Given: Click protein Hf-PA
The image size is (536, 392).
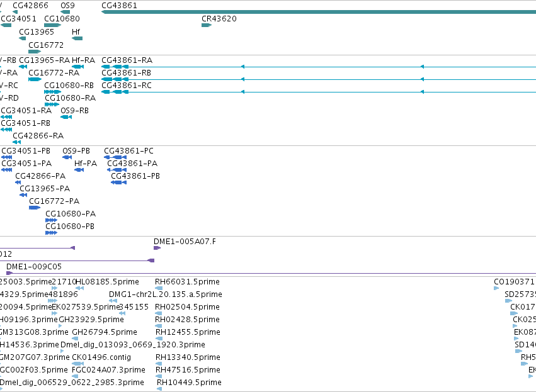Looking at the screenshot, I should pos(79,170).
